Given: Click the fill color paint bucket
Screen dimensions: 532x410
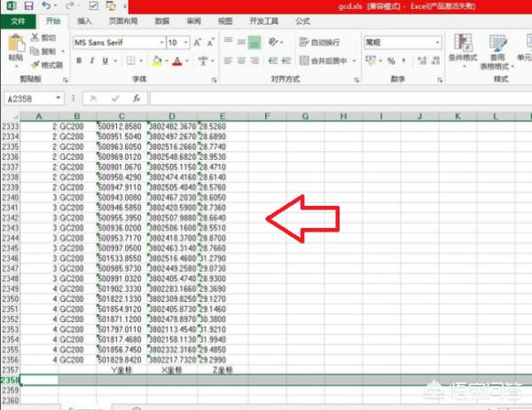Looking at the screenshot, I should 157,61.
